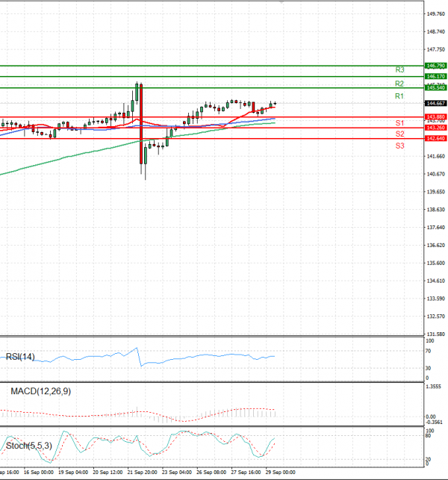Click the MACD scale value -0.3561
The width and height of the screenshot is (448, 480).
click(434, 423)
